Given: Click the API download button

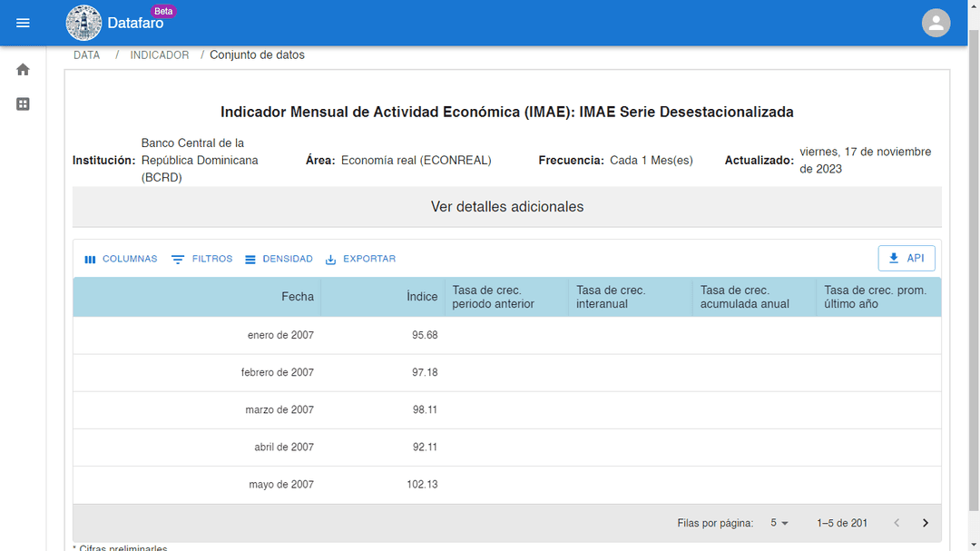Looking at the screenshot, I should (906, 259).
